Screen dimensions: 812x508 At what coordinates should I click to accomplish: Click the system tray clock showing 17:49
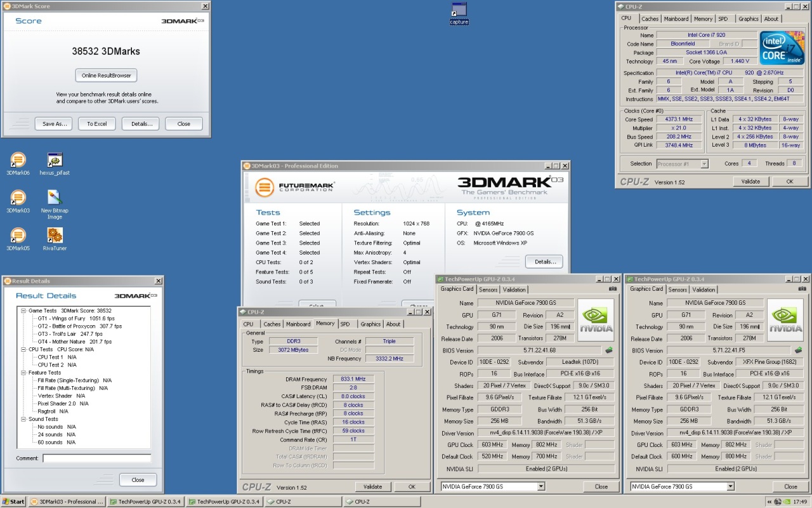(801, 502)
